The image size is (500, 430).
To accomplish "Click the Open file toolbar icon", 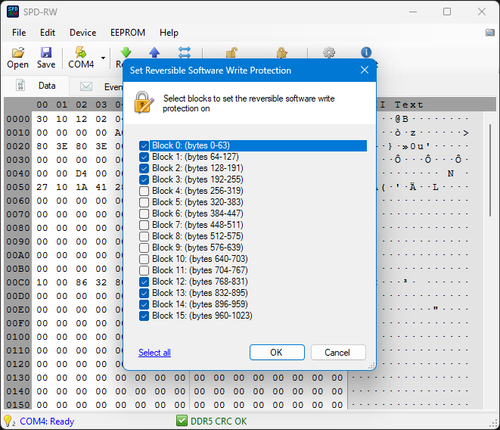I will tap(18, 53).
